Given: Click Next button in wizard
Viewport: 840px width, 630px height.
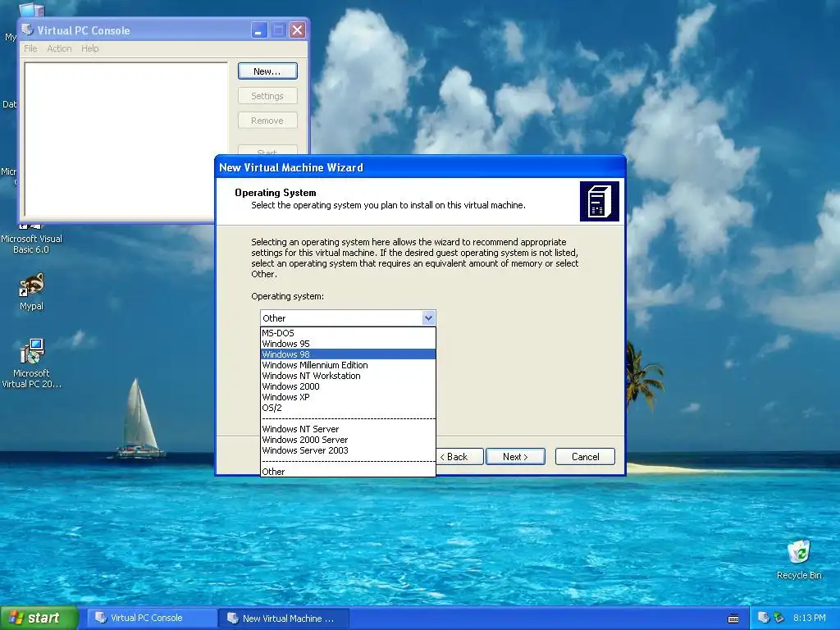Looking at the screenshot, I should pos(515,456).
